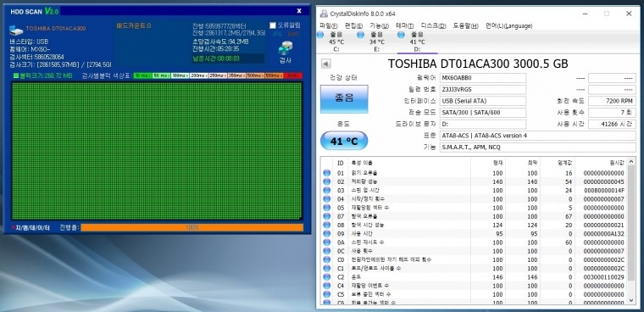This screenshot has height=312, width=644.
Task: Click the 41 °C temperature button
Action: point(344,142)
